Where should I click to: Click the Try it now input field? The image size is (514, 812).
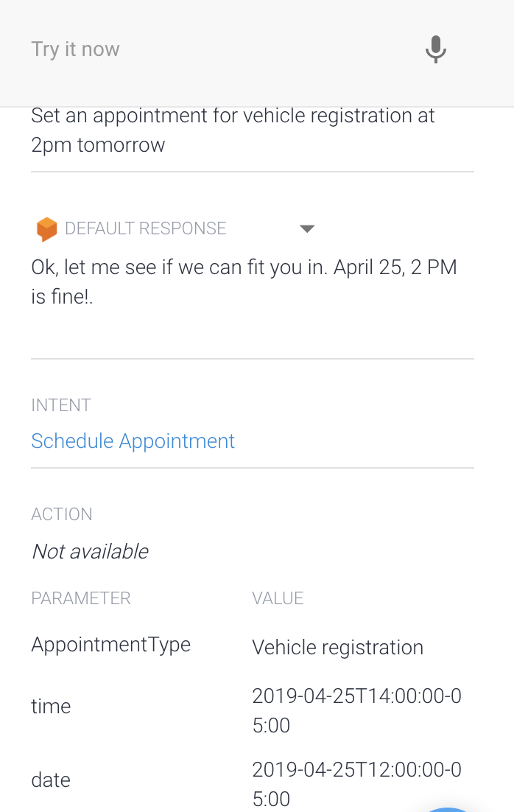pos(214,49)
